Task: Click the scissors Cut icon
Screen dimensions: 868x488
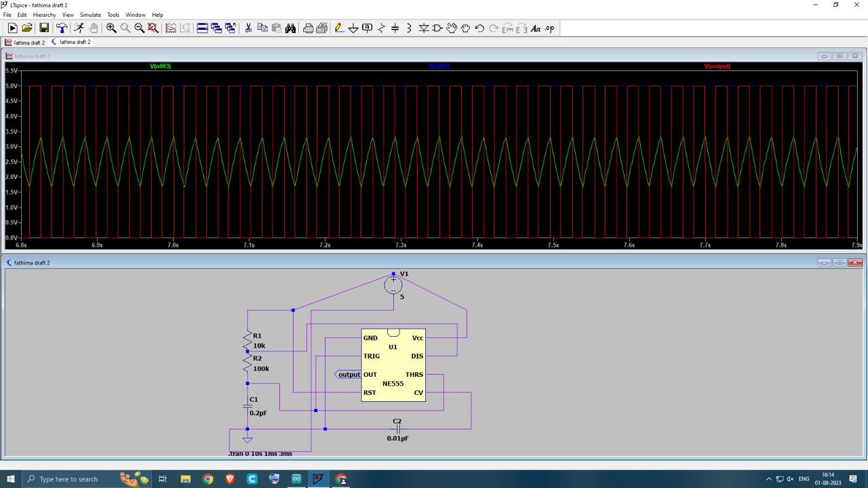Action: 248,28
